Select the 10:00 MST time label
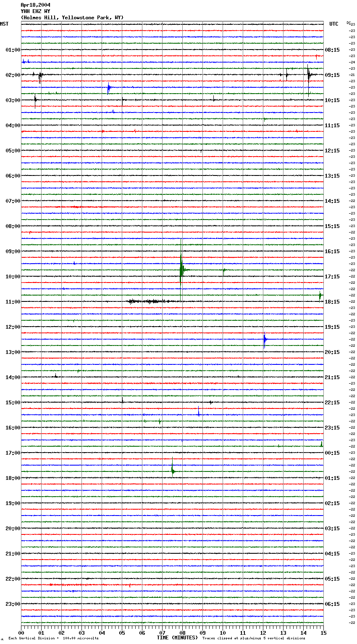Screen dimensions: 357x644 [13, 277]
